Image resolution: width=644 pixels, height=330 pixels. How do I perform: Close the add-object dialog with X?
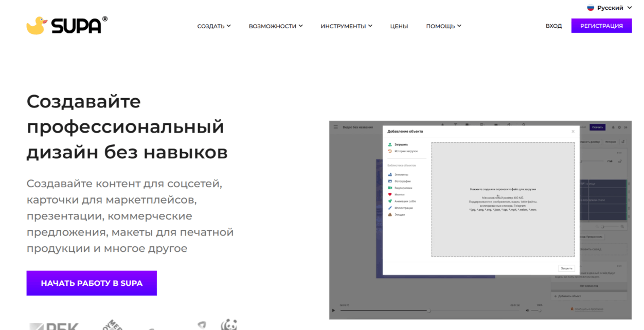[573, 132]
